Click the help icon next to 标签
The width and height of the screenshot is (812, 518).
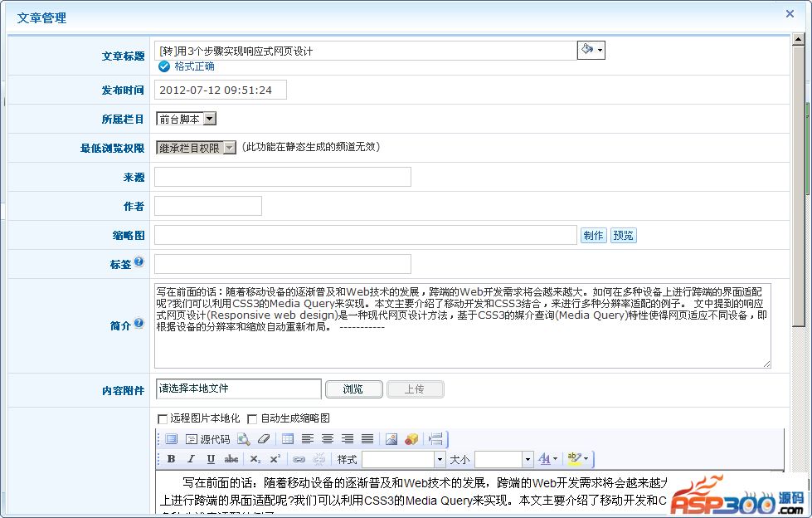[139, 261]
